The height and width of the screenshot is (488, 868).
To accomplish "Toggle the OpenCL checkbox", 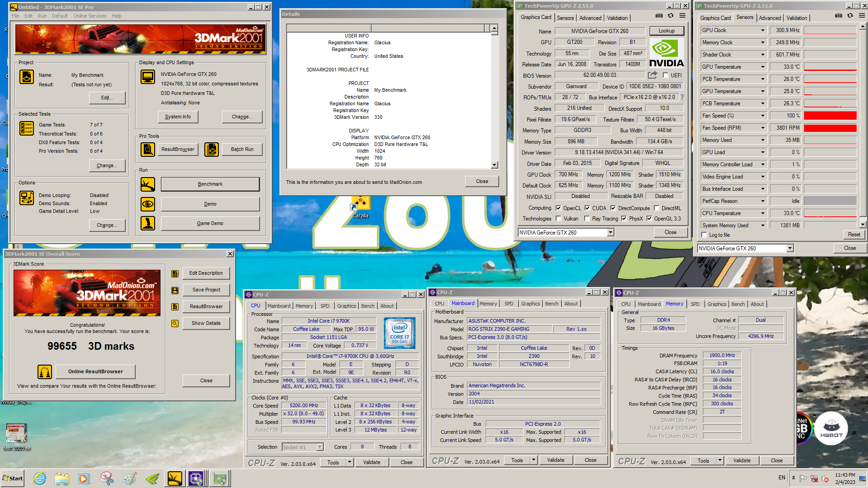I will (x=558, y=208).
